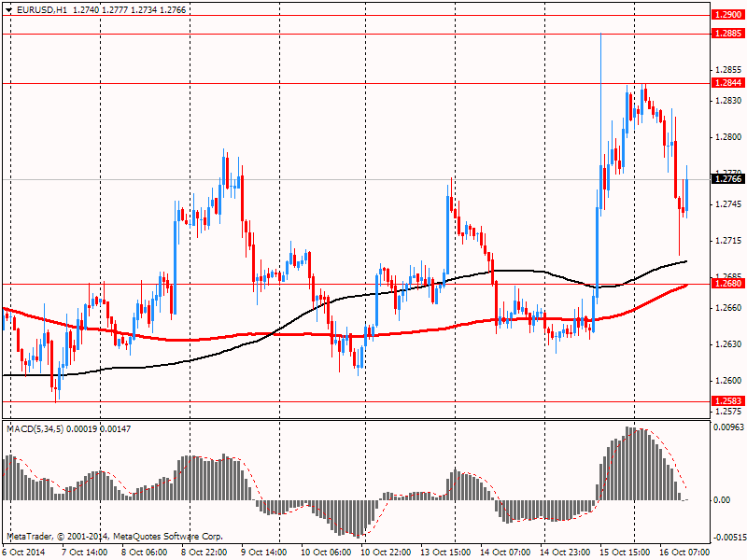The width and height of the screenshot is (747, 560).
Task: Click the 10 Oct 06:00 time axis label
Action: (326, 552)
